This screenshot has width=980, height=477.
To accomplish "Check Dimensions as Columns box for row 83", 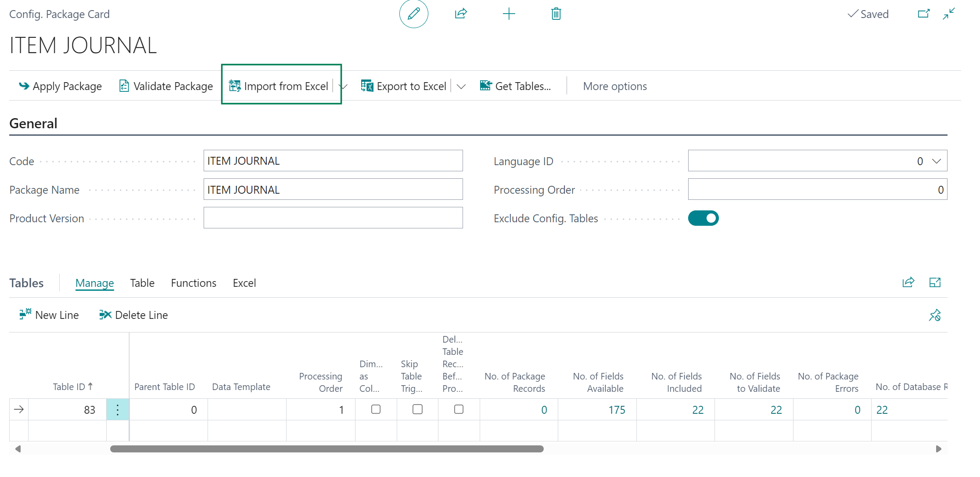I will pyautogui.click(x=376, y=409).
